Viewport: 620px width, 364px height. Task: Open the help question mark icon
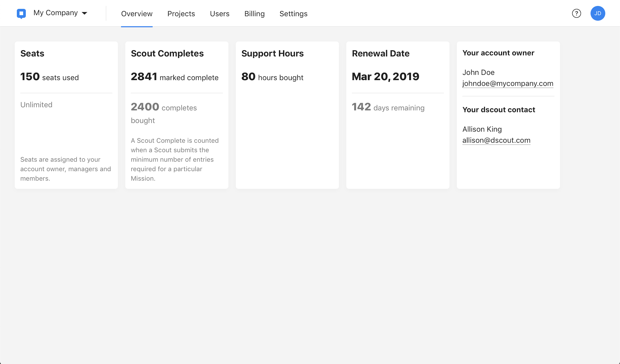tap(576, 13)
